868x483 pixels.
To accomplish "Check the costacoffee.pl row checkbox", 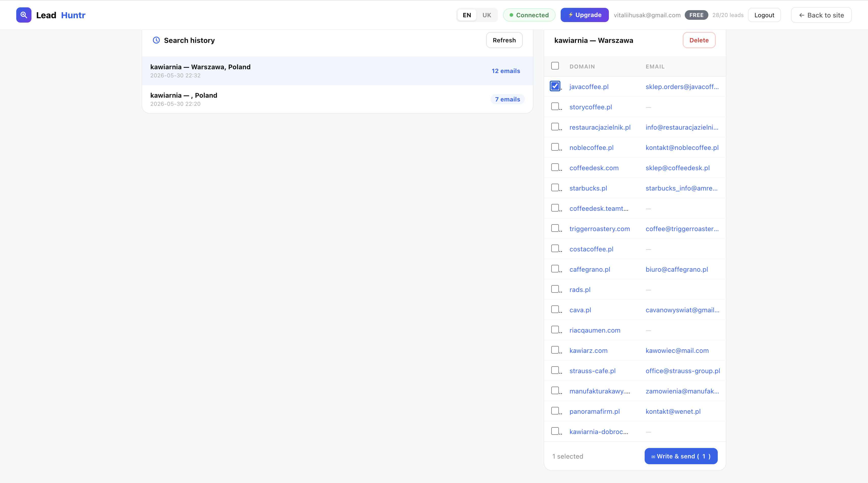I will coord(555,248).
